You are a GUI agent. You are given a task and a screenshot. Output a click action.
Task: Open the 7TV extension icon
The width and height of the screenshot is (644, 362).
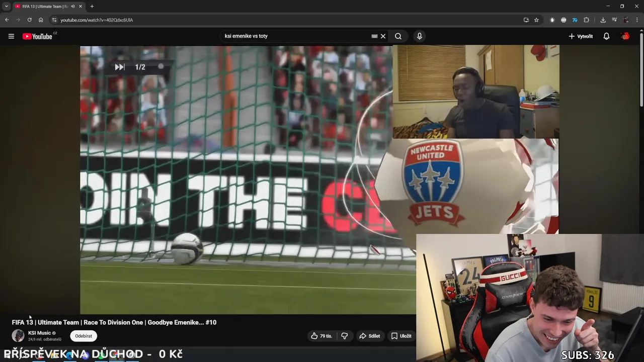pyautogui.click(x=575, y=20)
